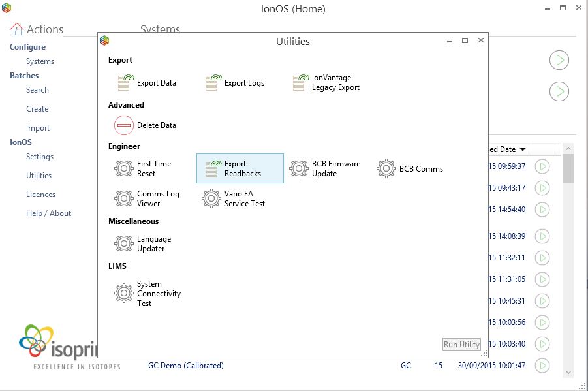
Task: Choose the IonVantage Legacy Export icon
Action: (x=299, y=83)
